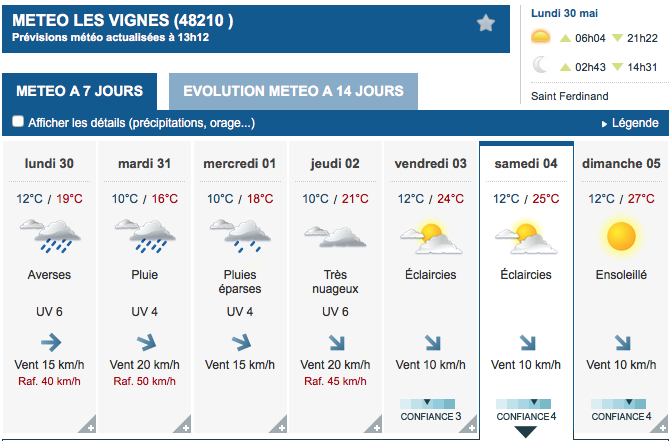Viewport: 670px width, 441px height.
Task: Expand jeudi 02 details with corner plus
Action: click(373, 424)
